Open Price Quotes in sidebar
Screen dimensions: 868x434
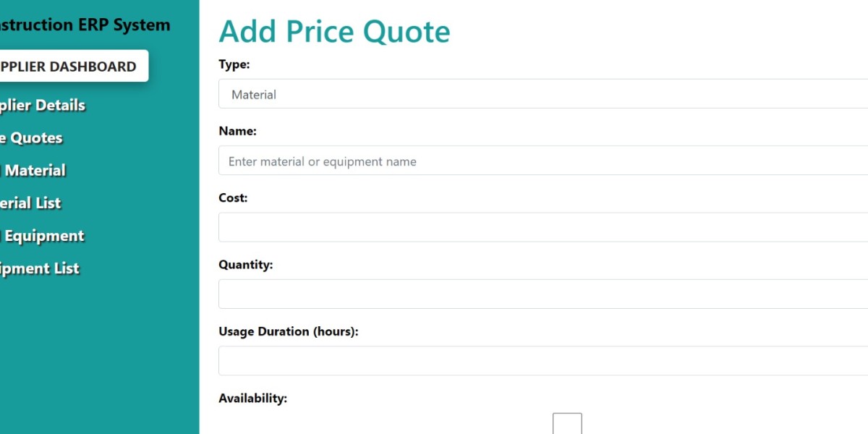pyautogui.click(x=32, y=138)
